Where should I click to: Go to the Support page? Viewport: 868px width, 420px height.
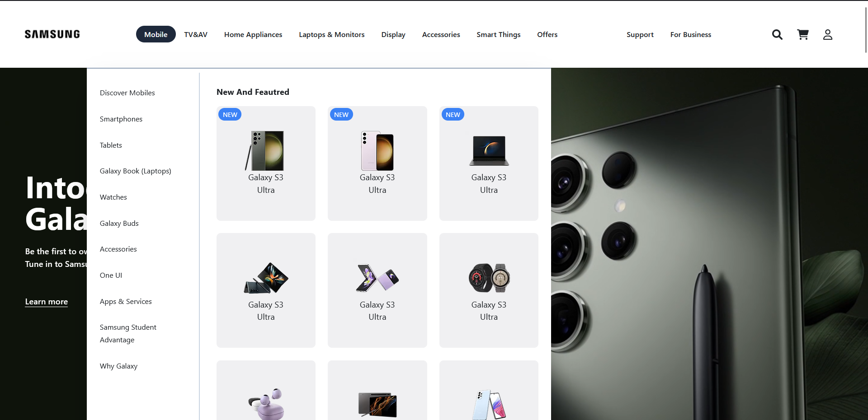coord(640,34)
